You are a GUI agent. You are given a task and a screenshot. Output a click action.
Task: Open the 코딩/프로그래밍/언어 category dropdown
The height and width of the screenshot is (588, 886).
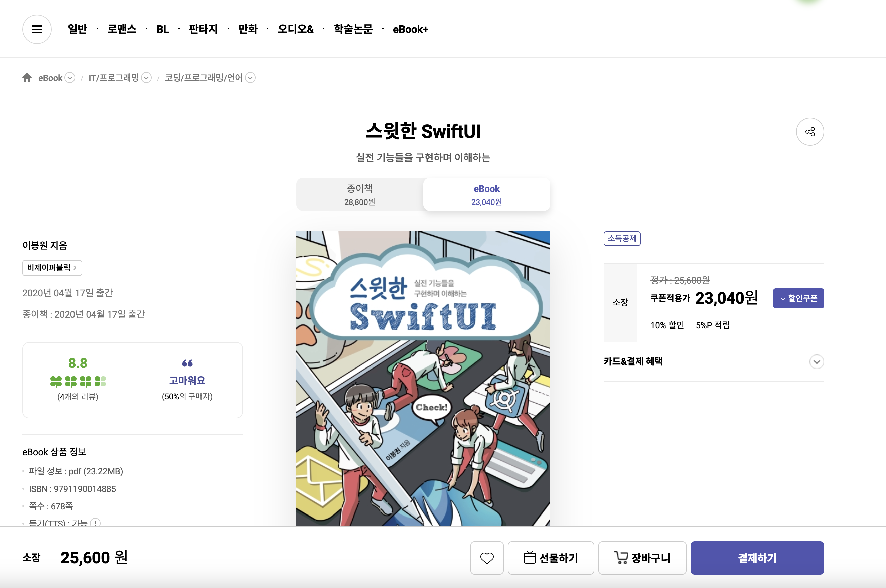point(250,78)
